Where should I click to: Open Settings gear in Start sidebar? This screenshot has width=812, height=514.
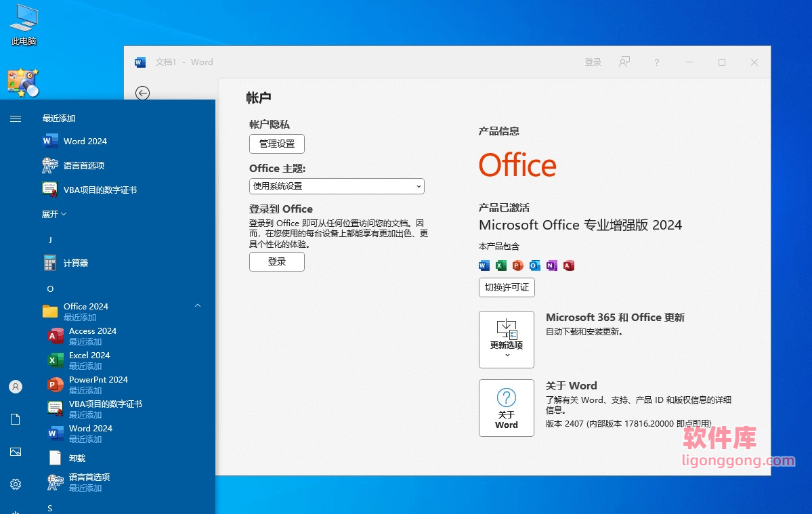pos(16,484)
